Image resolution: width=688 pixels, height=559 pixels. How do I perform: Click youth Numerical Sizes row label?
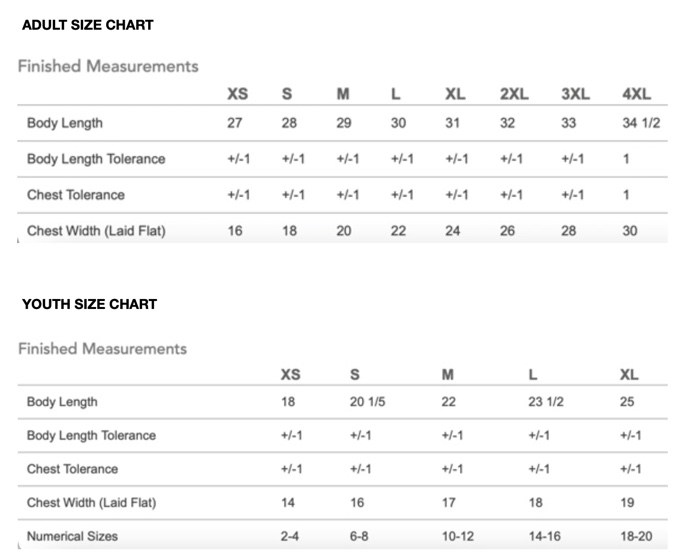72,536
